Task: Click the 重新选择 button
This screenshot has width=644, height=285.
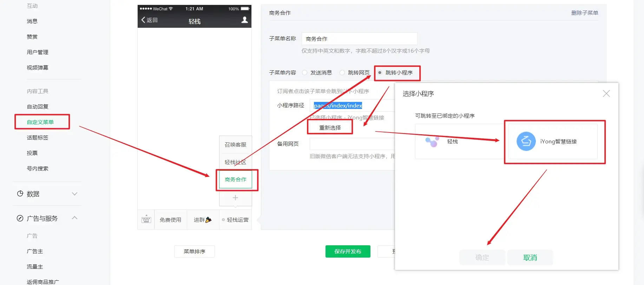Action: (x=330, y=128)
